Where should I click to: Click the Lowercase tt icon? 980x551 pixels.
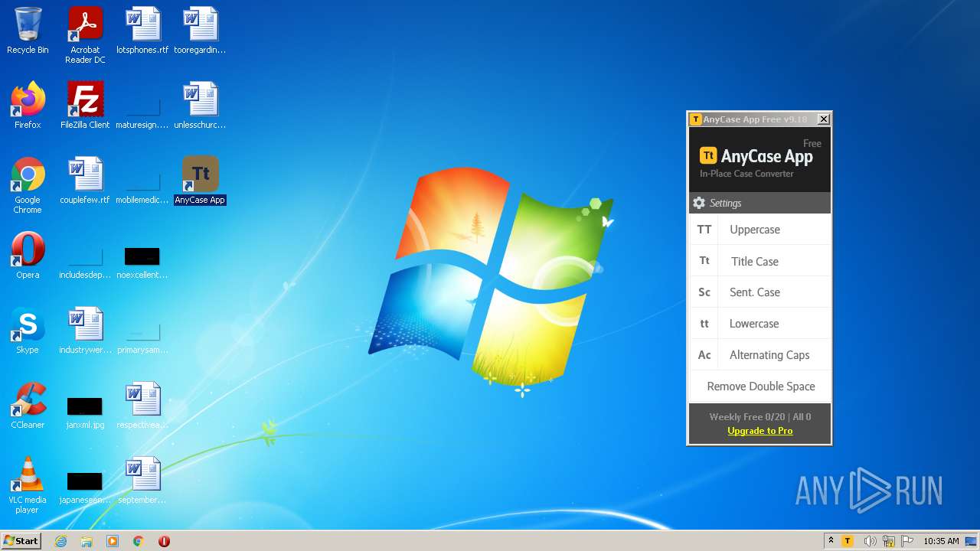[704, 324]
